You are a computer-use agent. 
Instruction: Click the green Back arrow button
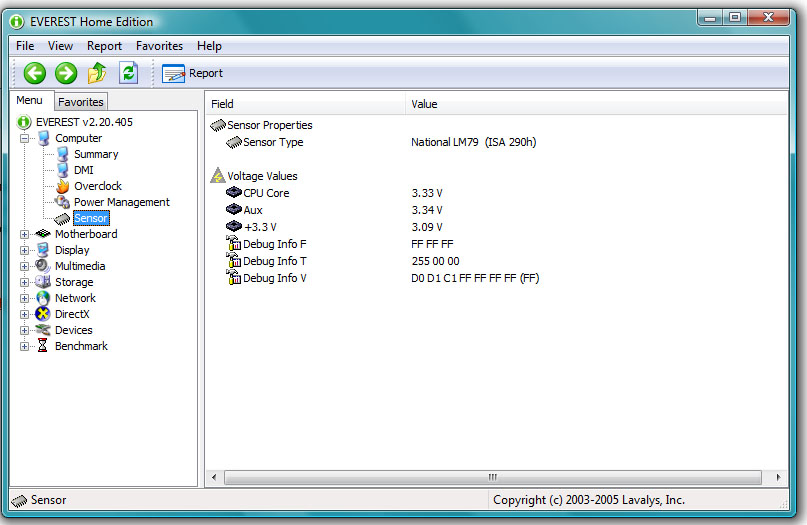pyautogui.click(x=34, y=73)
